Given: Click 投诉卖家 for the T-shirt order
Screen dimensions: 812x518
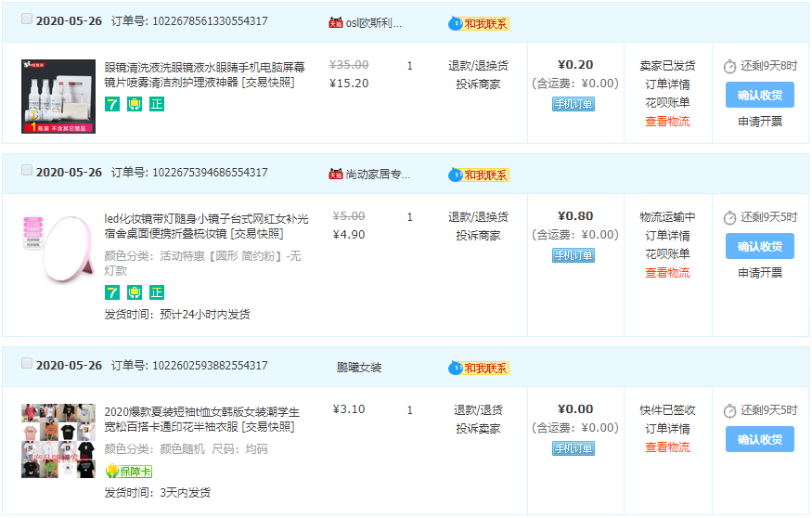Looking at the screenshot, I should point(478,429).
